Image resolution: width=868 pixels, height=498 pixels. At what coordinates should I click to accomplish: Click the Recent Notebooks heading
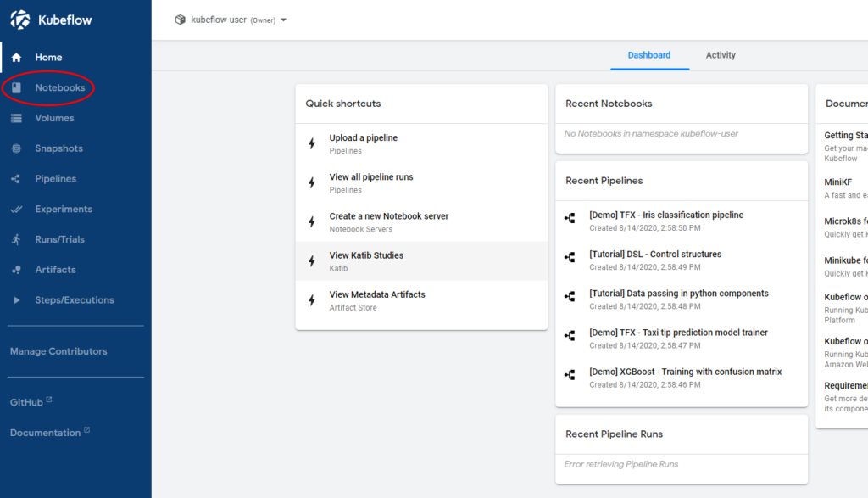[609, 104]
